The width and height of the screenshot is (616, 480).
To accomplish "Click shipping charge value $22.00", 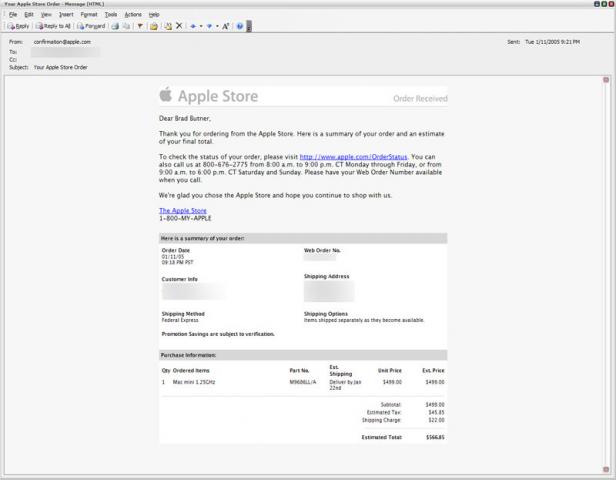I will tap(436, 420).
